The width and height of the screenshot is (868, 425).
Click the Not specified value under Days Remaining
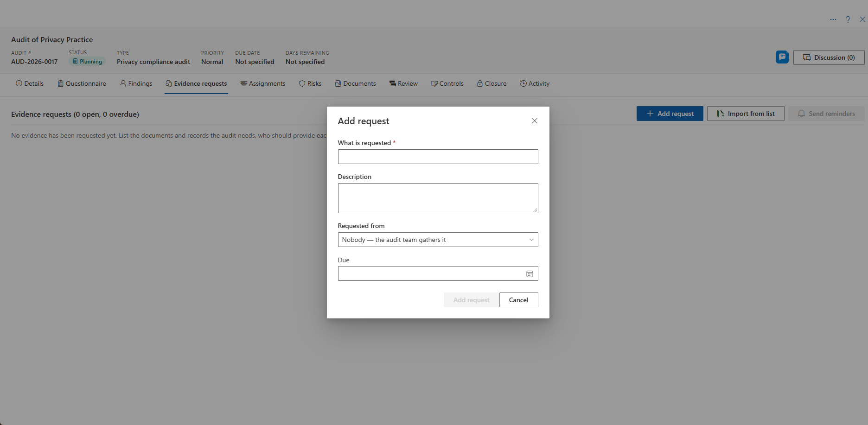(x=305, y=62)
